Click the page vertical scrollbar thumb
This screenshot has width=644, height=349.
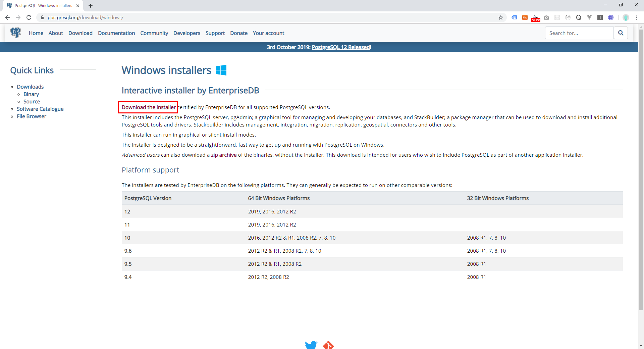click(x=641, y=169)
